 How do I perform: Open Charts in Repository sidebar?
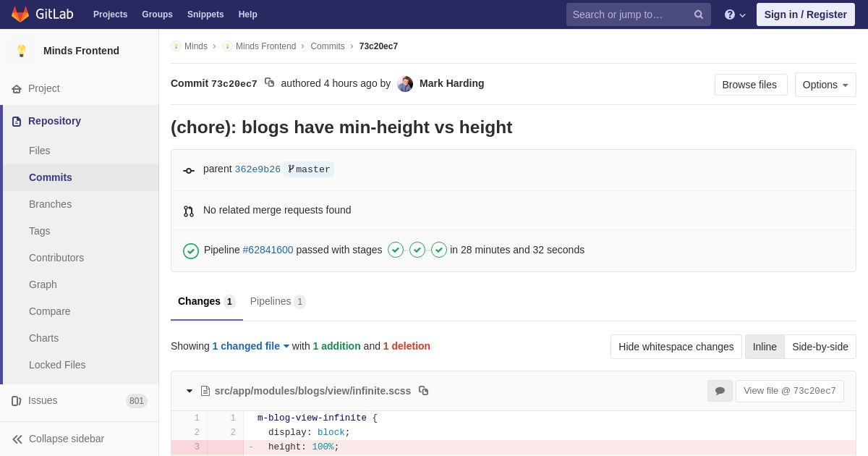[44, 338]
